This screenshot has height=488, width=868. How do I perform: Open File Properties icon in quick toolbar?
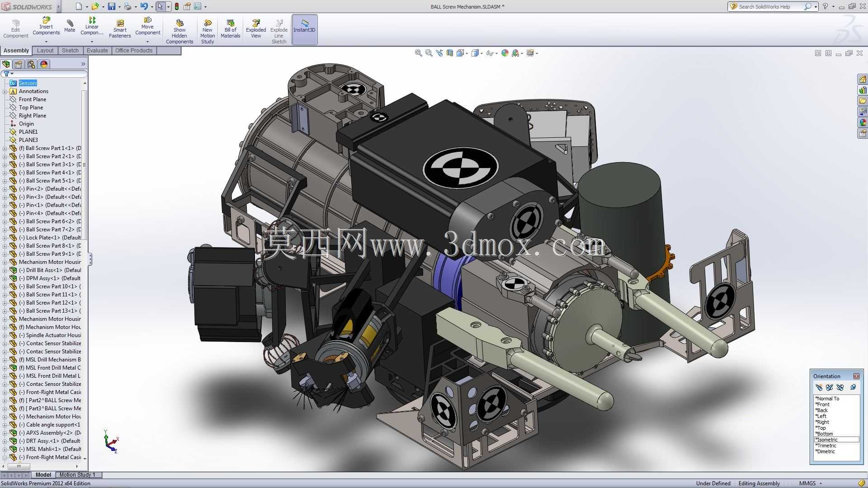coord(187,6)
